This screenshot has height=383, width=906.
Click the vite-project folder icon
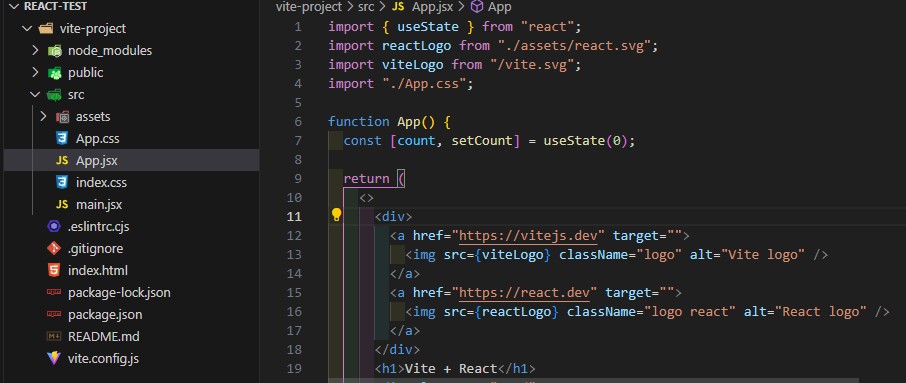(x=46, y=28)
